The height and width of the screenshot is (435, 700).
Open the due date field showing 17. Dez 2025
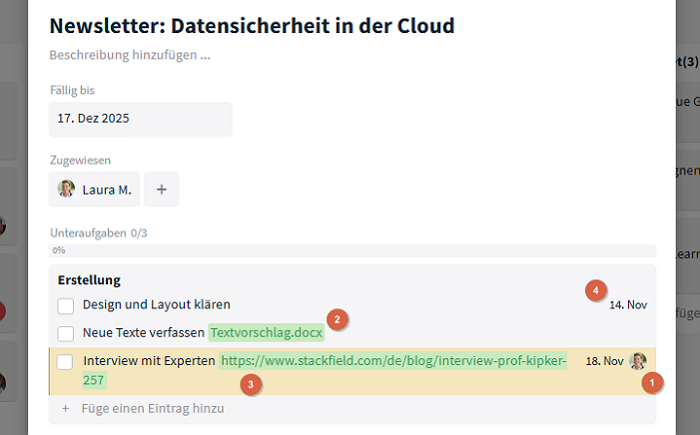pyautogui.click(x=140, y=119)
